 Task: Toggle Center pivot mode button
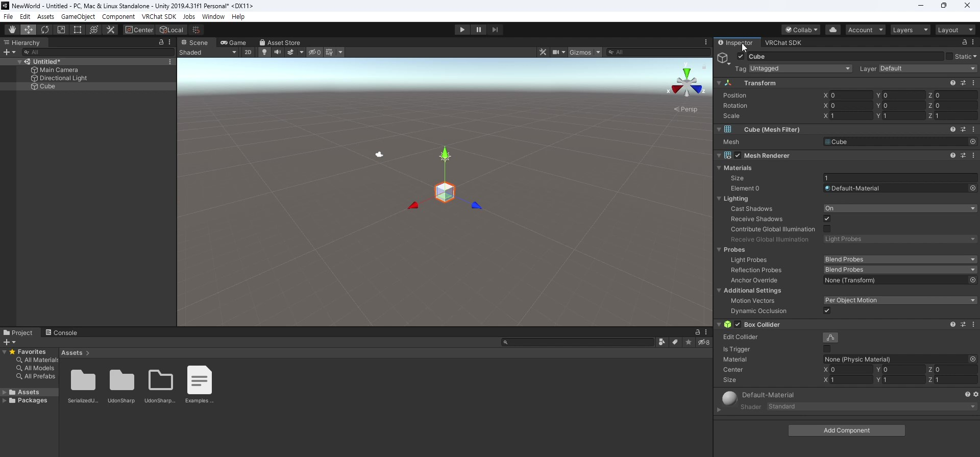point(139,30)
